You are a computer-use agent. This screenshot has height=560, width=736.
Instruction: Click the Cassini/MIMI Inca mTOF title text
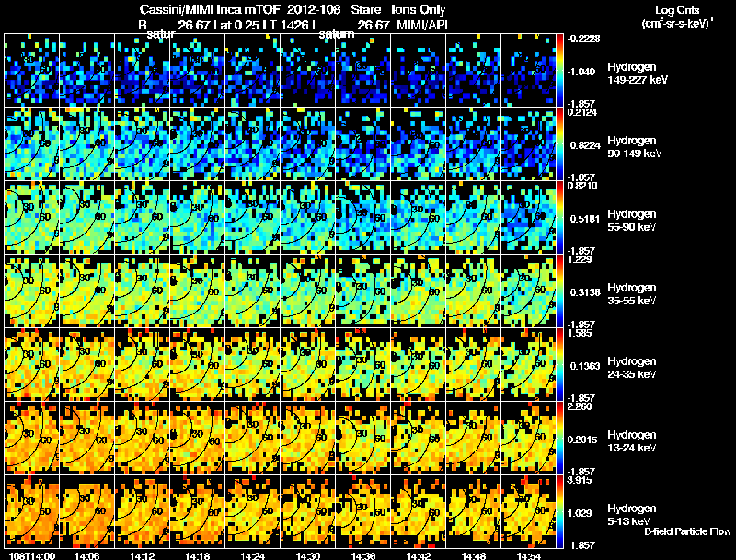210,10
